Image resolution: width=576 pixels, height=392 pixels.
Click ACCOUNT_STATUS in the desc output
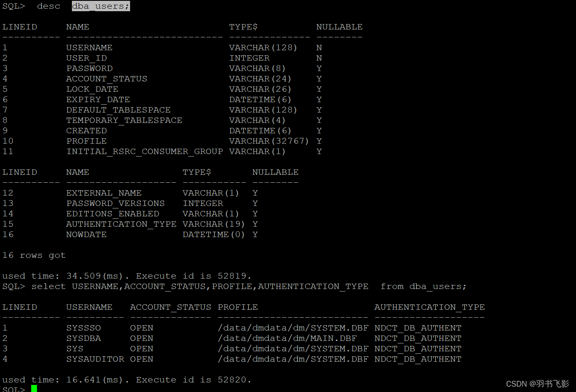click(x=107, y=79)
